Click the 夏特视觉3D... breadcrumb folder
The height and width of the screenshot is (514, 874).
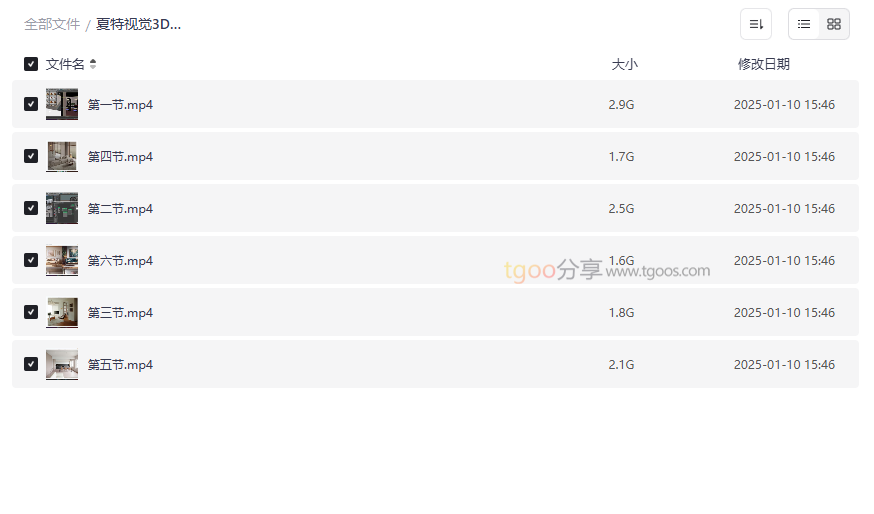(x=139, y=24)
